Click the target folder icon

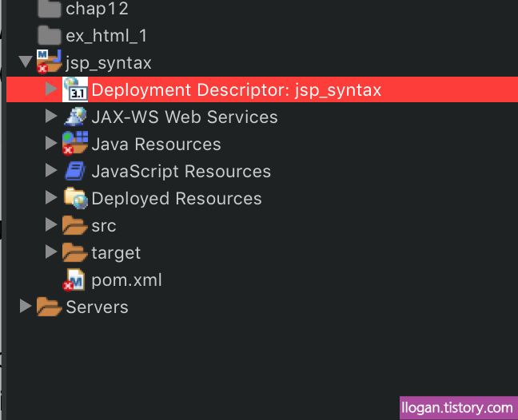(x=74, y=252)
